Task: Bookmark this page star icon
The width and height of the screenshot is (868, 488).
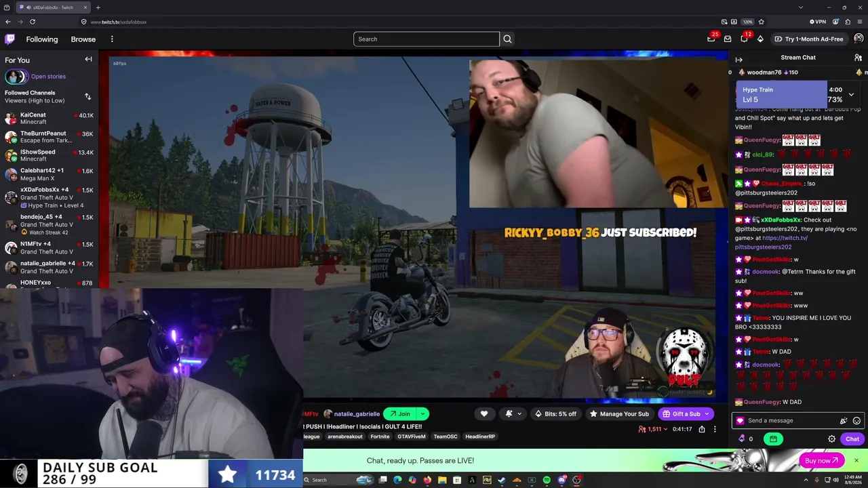Action: tap(761, 22)
